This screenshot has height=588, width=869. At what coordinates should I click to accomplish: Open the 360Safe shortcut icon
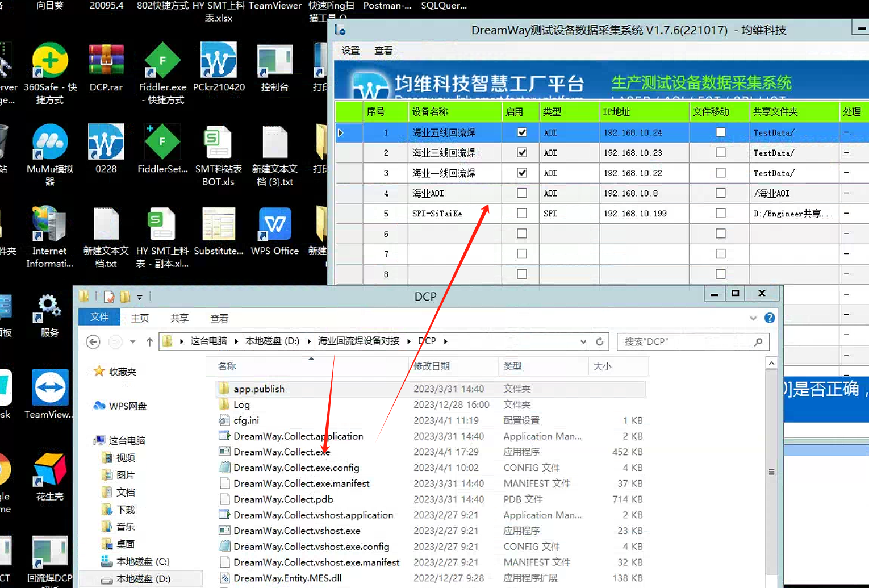point(50,61)
